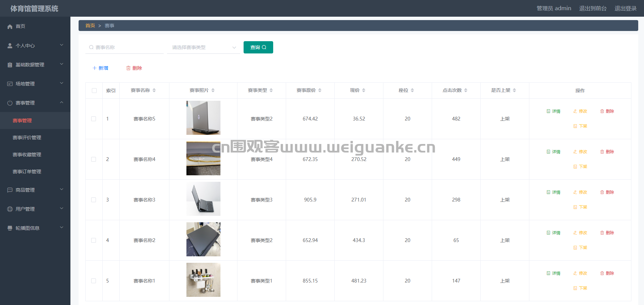This screenshot has width=644, height=305.
Task: Open necklace photo thumbnail for 赛事名称4
Action: click(x=203, y=158)
